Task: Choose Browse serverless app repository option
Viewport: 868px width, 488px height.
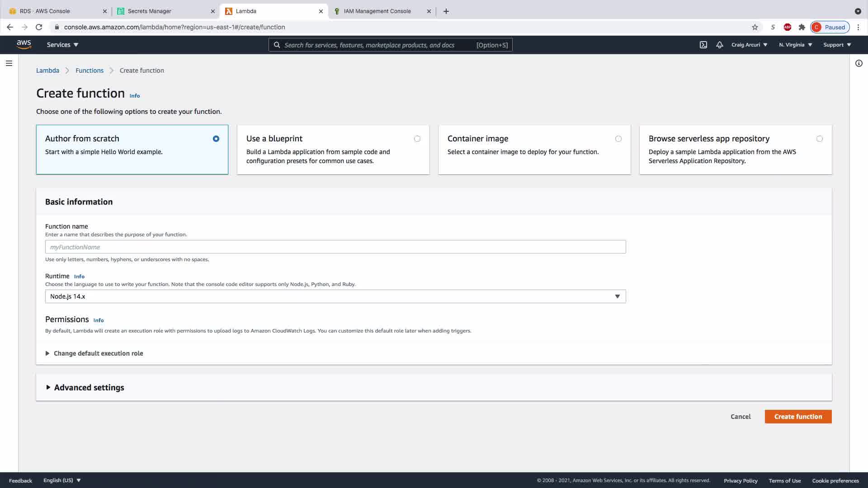Action: (x=819, y=139)
